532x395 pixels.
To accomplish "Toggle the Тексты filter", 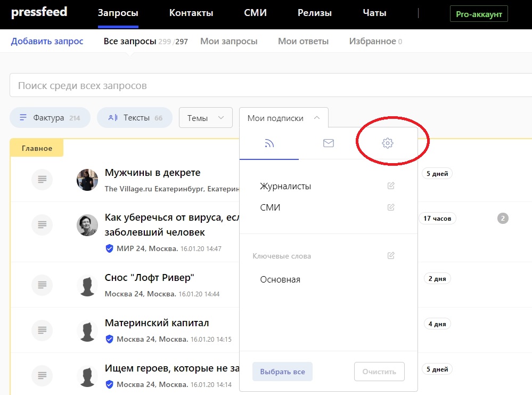I will coord(135,118).
